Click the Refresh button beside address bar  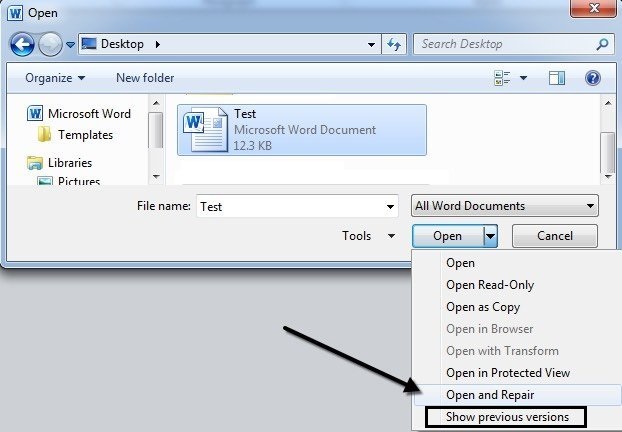pyautogui.click(x=394, y=44)
